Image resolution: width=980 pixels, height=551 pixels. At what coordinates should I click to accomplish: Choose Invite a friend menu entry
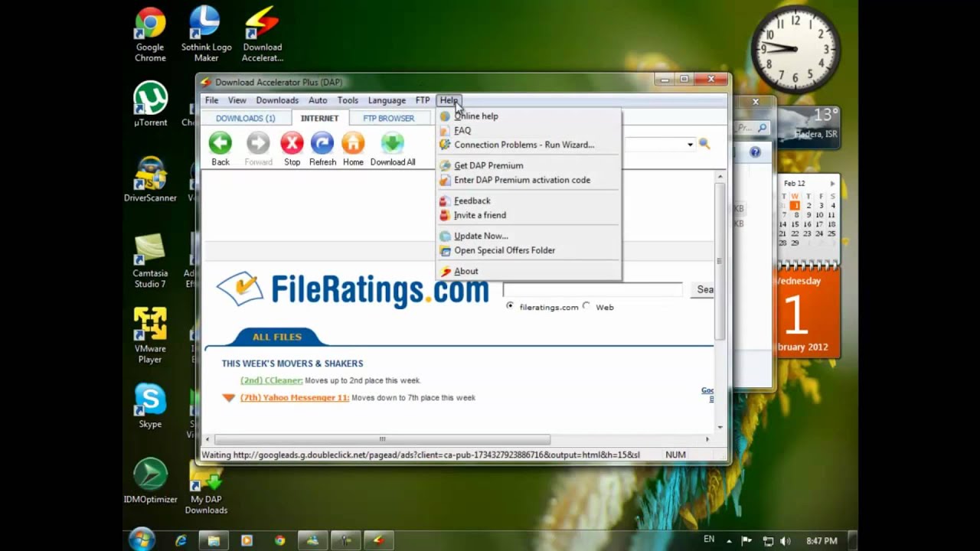[528, 215]
